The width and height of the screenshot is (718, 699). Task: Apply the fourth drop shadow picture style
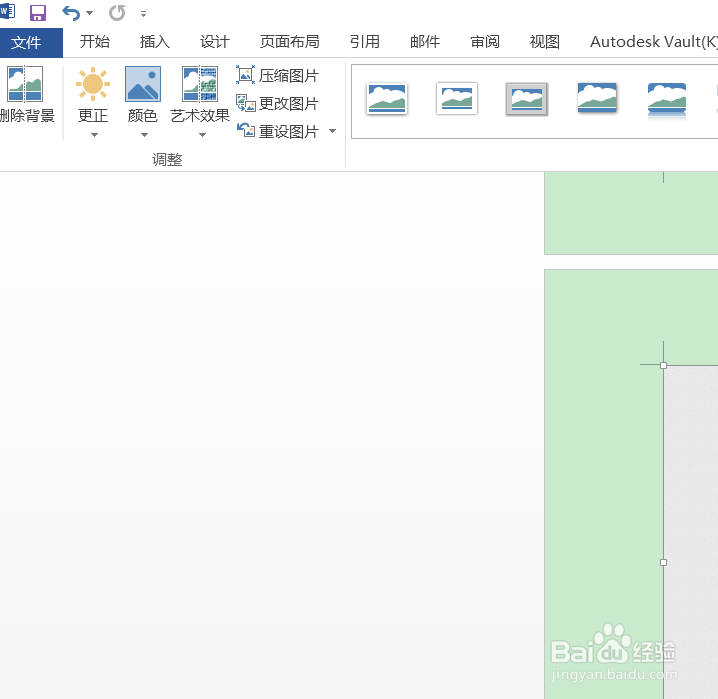(x=597, y=98)
